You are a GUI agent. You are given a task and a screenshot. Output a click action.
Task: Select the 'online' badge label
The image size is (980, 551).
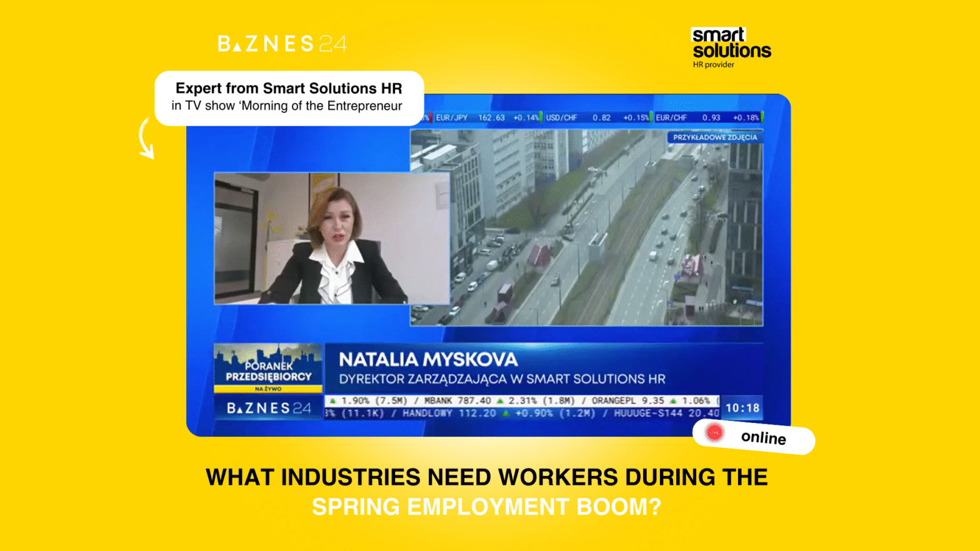tap(763, 437)
